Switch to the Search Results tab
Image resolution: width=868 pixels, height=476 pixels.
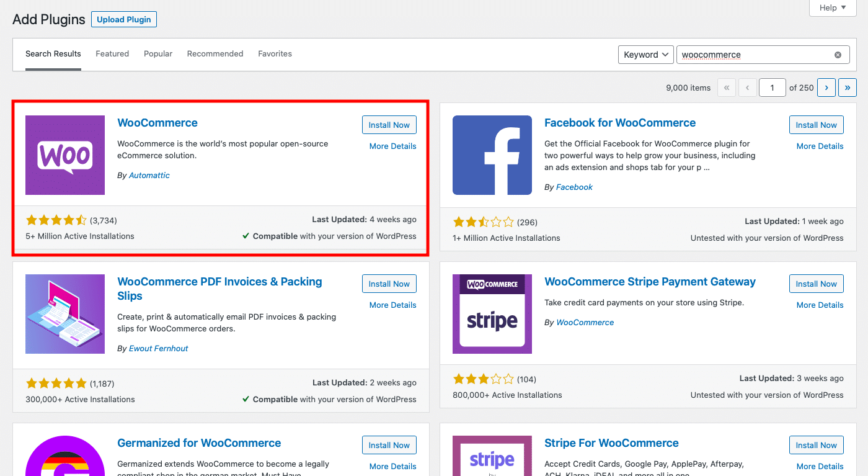tap(53, 54)
